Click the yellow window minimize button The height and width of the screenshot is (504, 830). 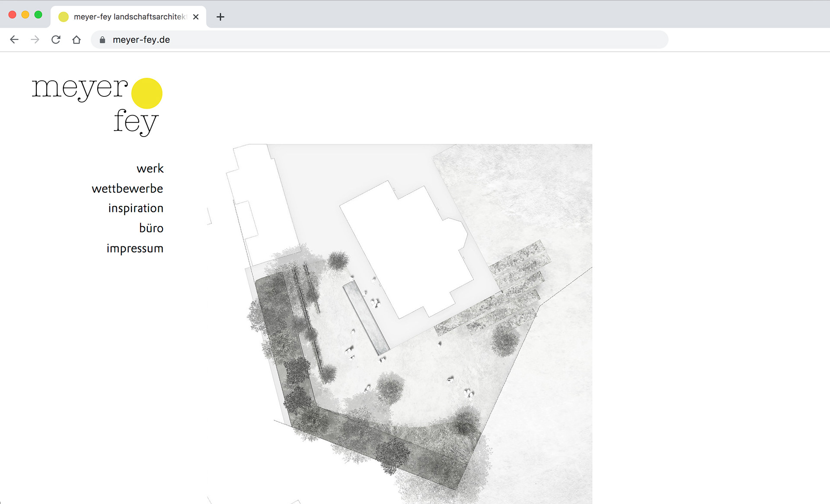[x=26, y=15]
